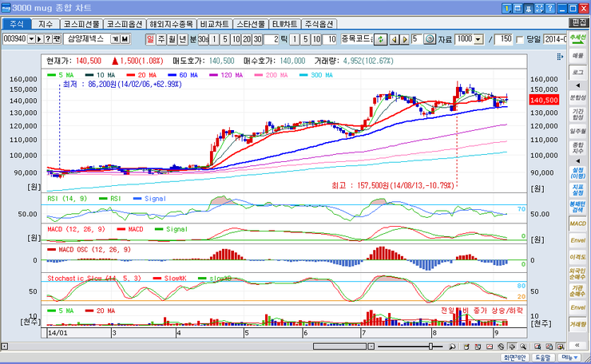Click the minute interval input showing 2
Screen dimensions: 591x364
(271, 39)
